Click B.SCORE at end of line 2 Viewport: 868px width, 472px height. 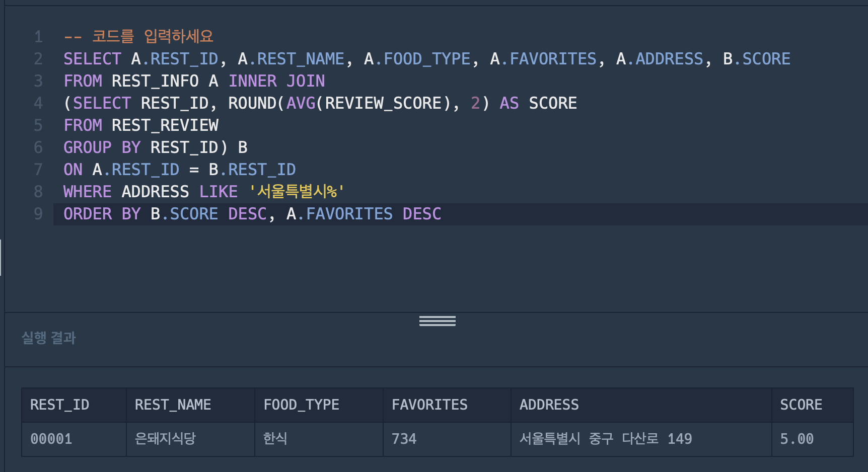coord(757,59)
